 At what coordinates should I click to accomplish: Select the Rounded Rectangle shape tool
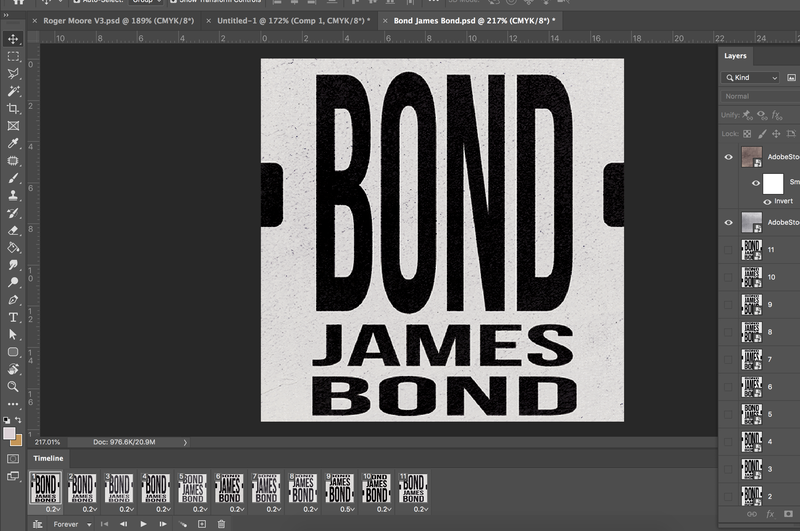click(13, 352)
